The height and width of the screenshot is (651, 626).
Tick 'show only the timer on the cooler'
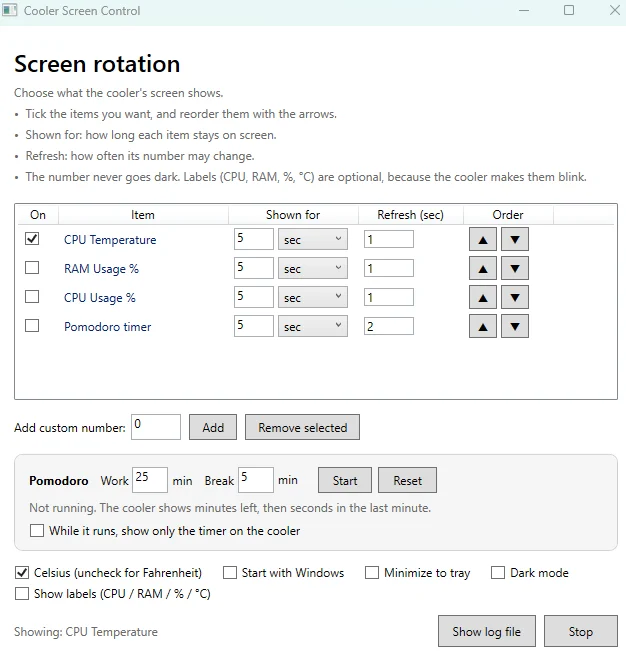37,531
